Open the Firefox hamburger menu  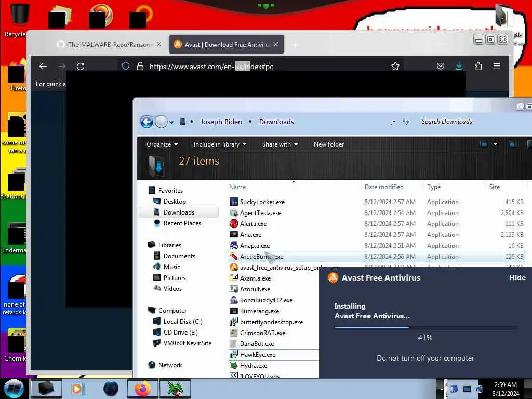coord(497,66)
